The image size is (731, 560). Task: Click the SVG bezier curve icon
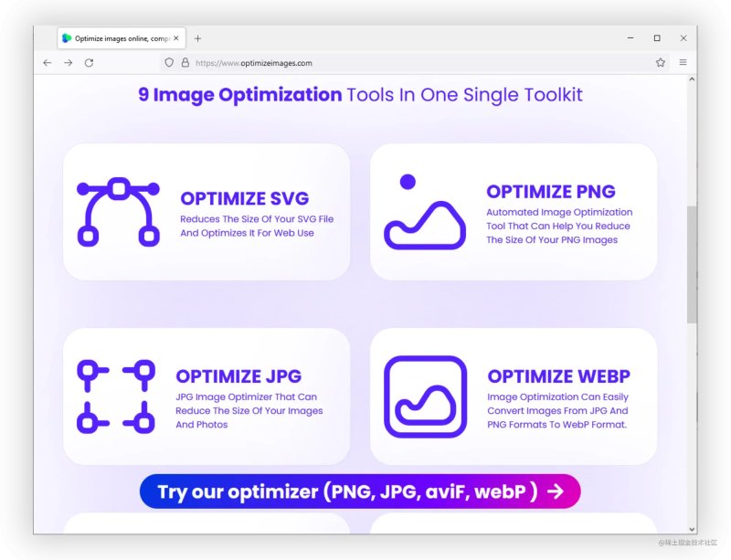119,212
